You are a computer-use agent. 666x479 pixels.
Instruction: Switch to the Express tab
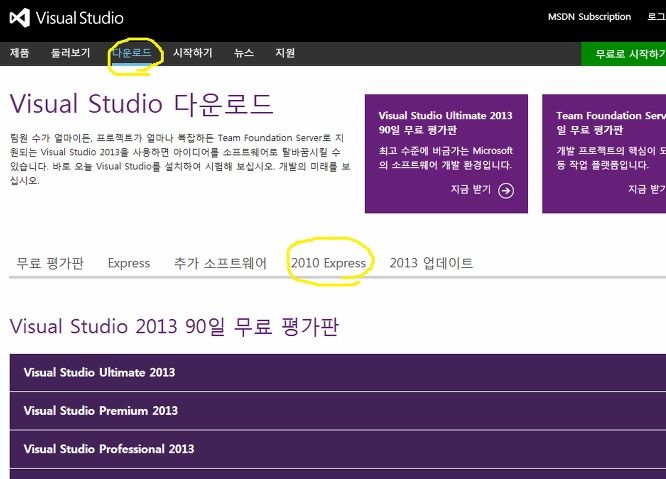129,263
